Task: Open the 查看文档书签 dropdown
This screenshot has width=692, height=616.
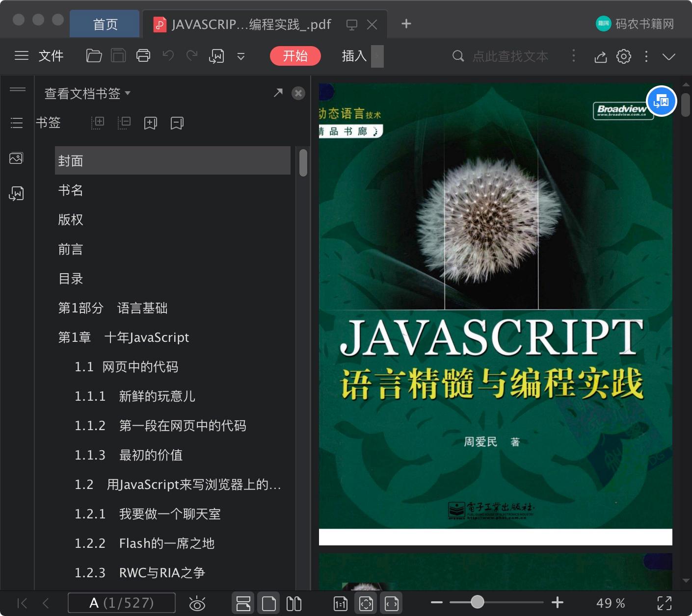Action: (87, 93)
